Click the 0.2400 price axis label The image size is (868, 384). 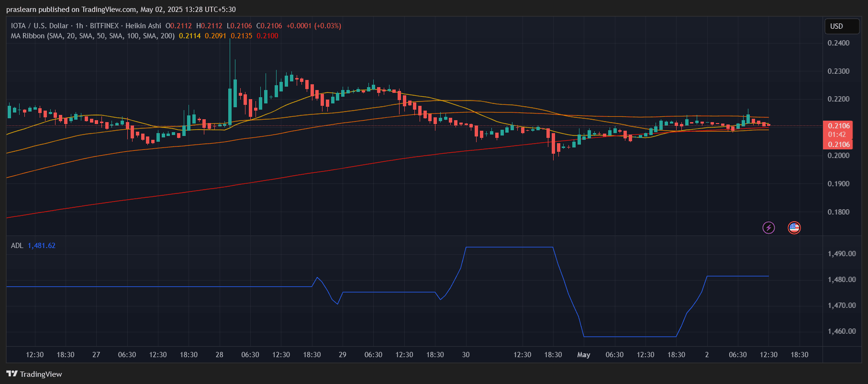click(x=838, y=43)
